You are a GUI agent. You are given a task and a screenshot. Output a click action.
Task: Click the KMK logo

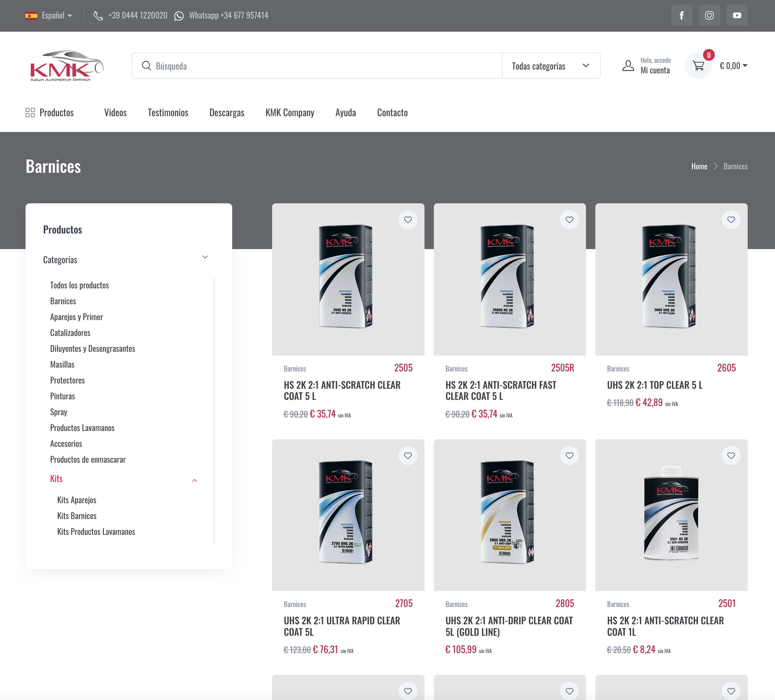click(67, 66)
